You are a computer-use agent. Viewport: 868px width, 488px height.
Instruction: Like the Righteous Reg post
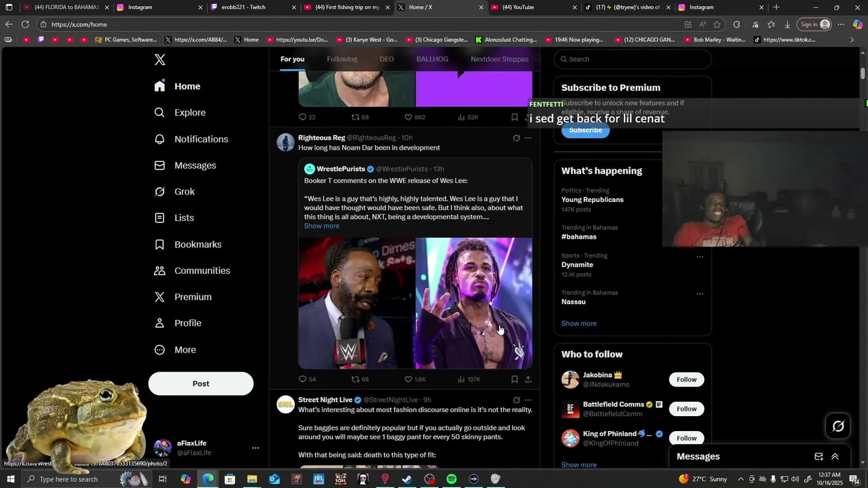point(415,380)
